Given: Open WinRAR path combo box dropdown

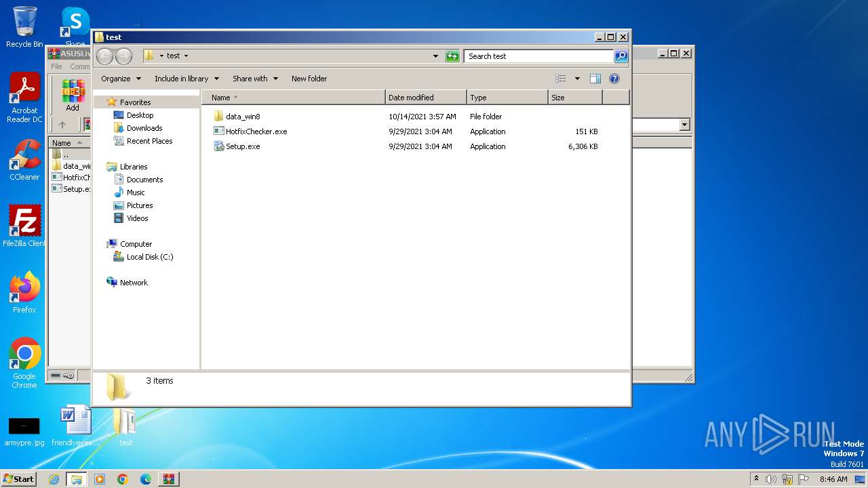Looking at the screenshot, I should (684, 125).
